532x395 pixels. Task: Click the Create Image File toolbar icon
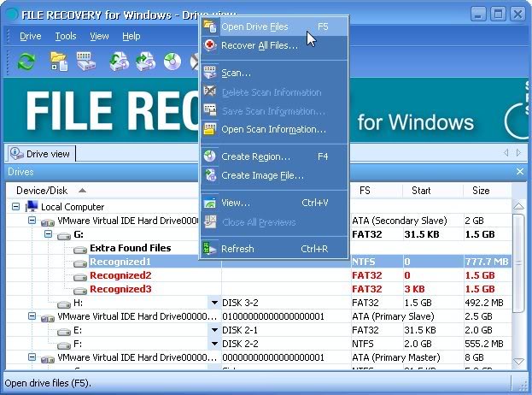coord(119,62)
